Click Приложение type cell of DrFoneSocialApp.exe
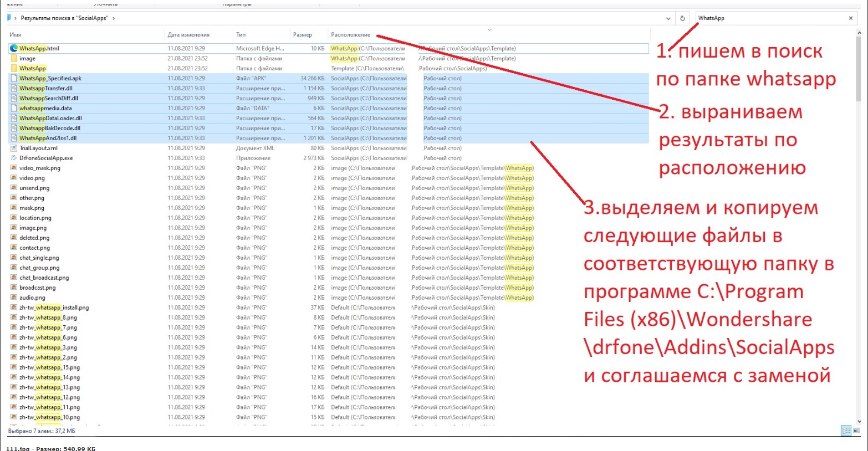This screenshot has height=451, width=868. [x=253, y=158]
